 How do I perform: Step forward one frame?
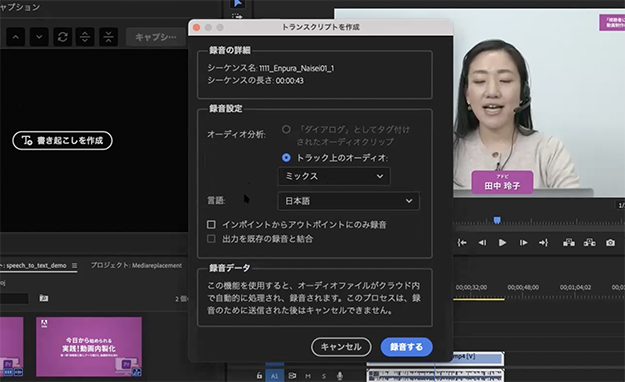(523, 242)
